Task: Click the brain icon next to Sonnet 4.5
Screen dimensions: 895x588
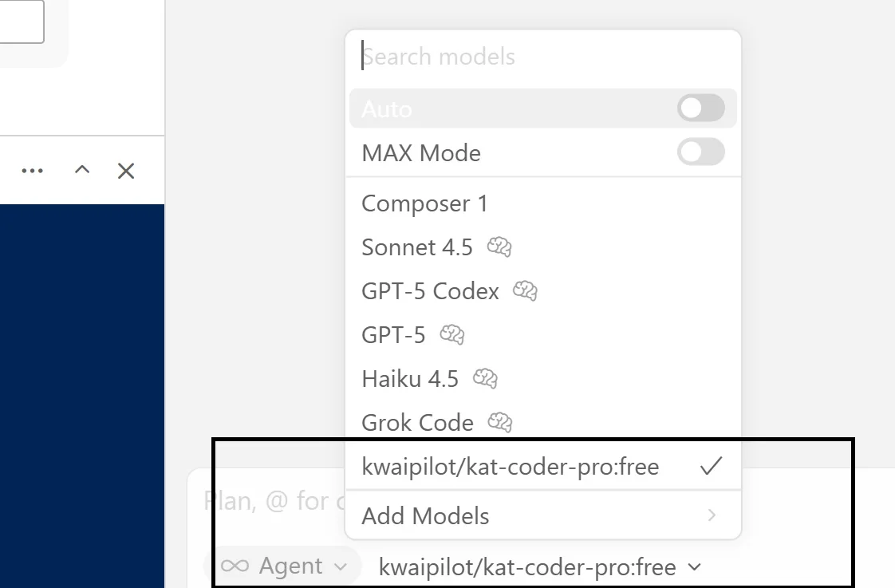Action: (x=499, y=247)
